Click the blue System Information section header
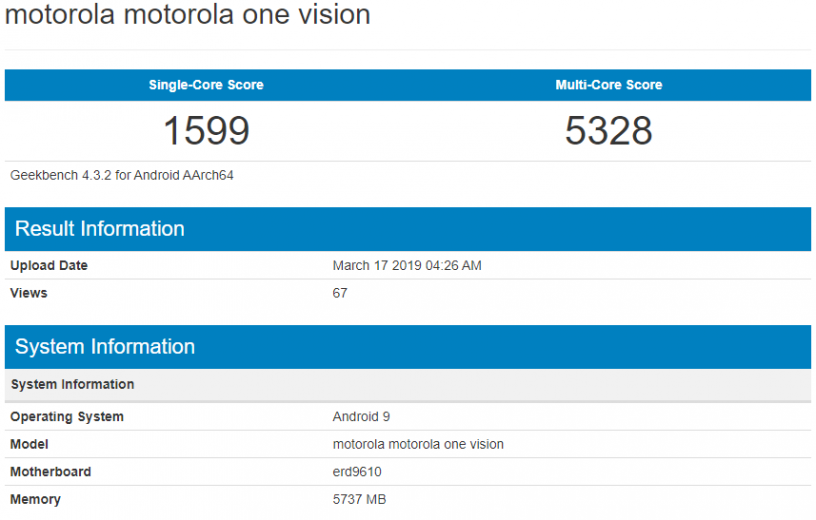The image size is (816, 520). coord(105,347)
